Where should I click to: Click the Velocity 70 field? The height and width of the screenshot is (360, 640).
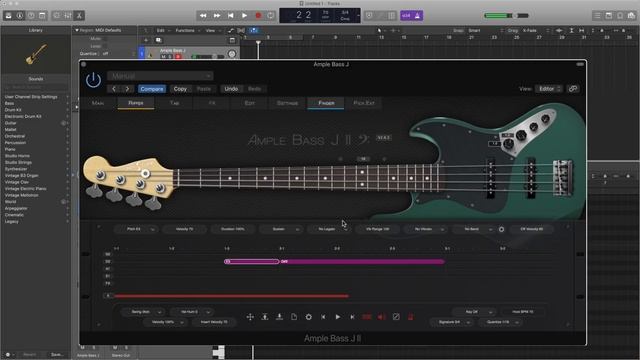(x=184, y=229)
